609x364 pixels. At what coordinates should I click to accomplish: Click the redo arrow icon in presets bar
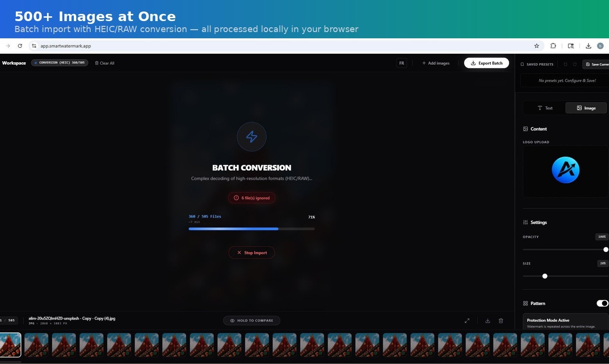click(574, 64)
